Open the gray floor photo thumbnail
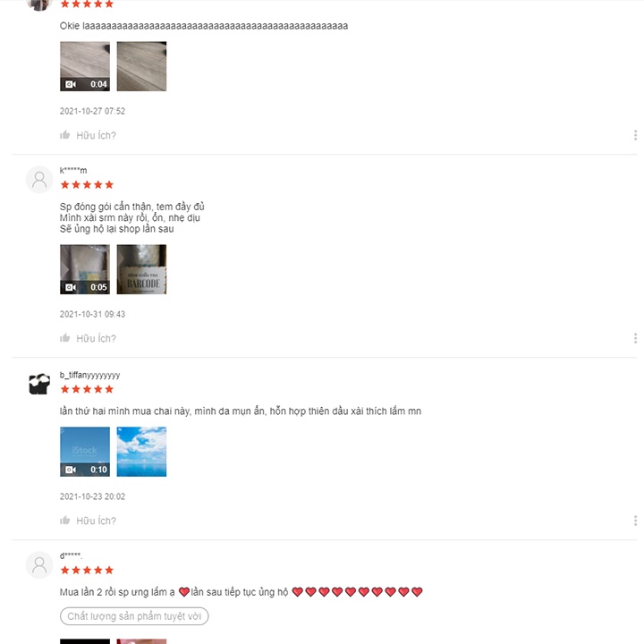This screenshot has height=644, width=644. [x=141, y=66]
